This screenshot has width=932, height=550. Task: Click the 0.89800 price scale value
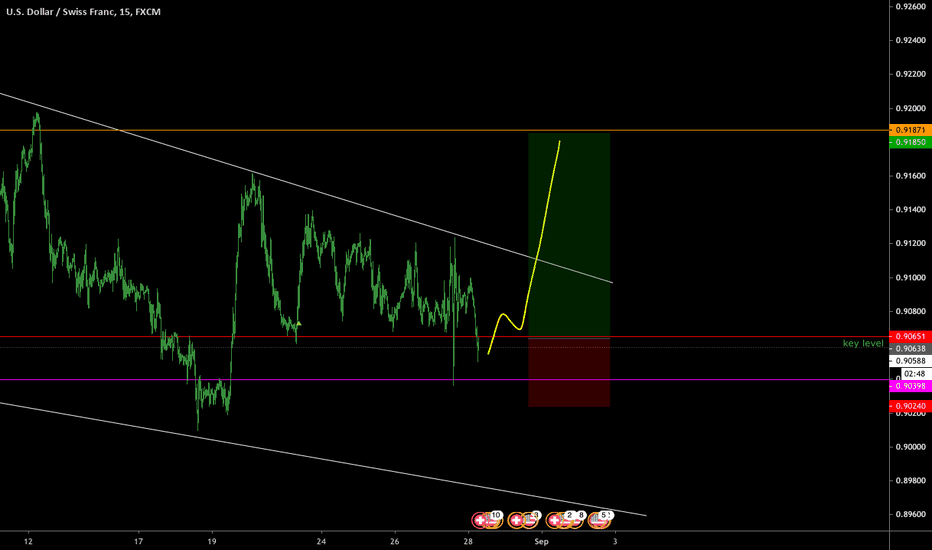[911, 480]
